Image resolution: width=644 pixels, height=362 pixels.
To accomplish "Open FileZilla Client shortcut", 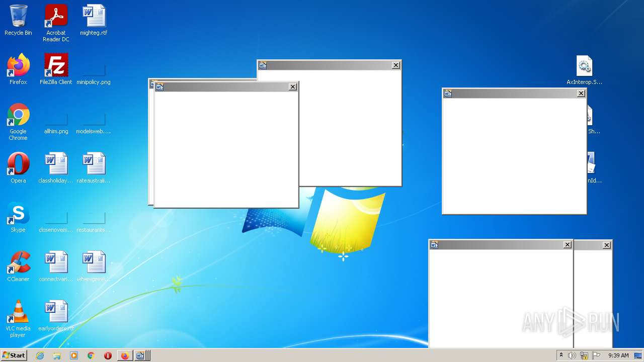I will [56, 69].
